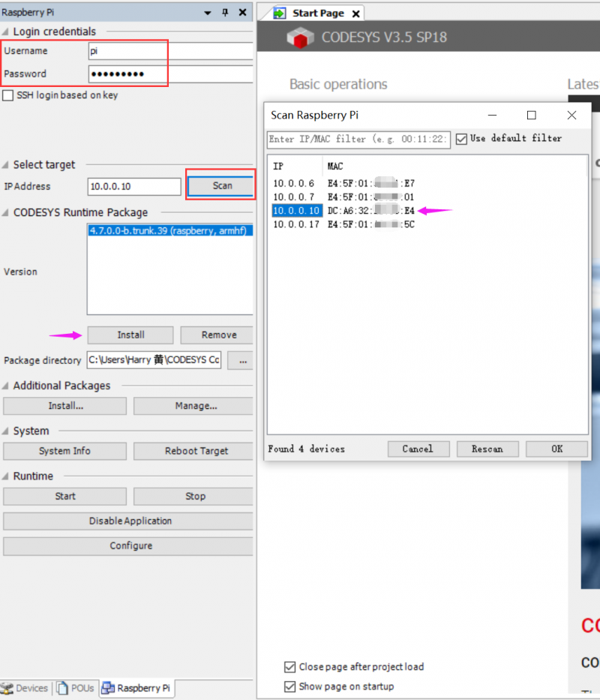Select the 10.0.0.17 device row
600x700 pixels.
point(343,224)
